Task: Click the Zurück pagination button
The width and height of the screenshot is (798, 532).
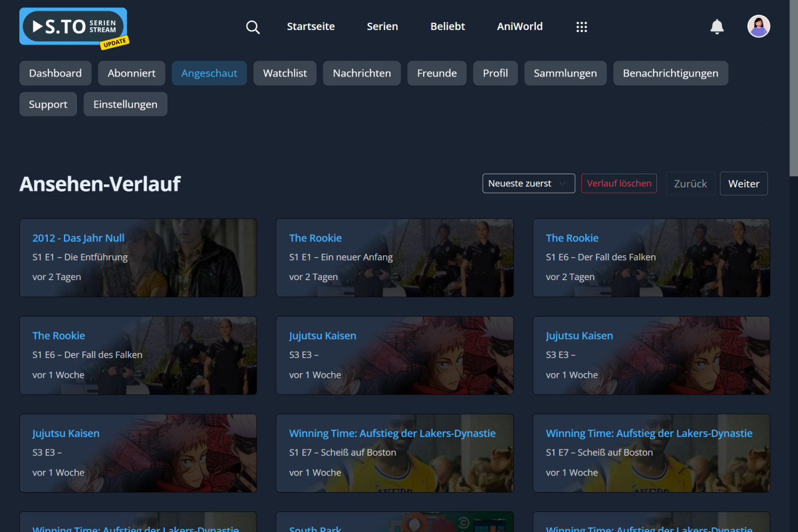Action: [690, 184]
